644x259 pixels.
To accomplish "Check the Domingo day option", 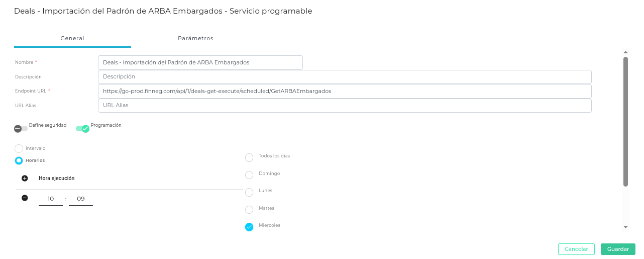I will (249, 175).
